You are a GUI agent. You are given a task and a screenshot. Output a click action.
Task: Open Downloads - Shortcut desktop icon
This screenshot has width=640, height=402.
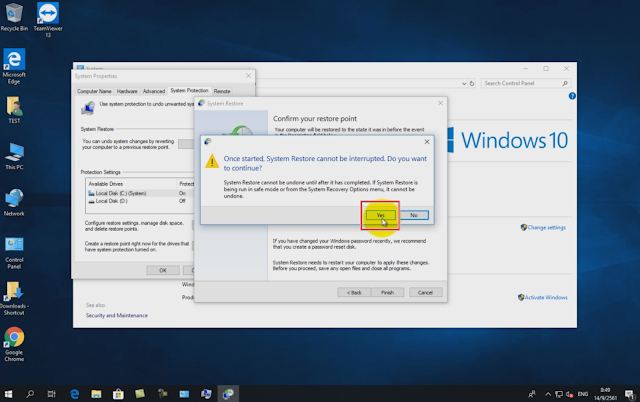(x=14, y=298)
